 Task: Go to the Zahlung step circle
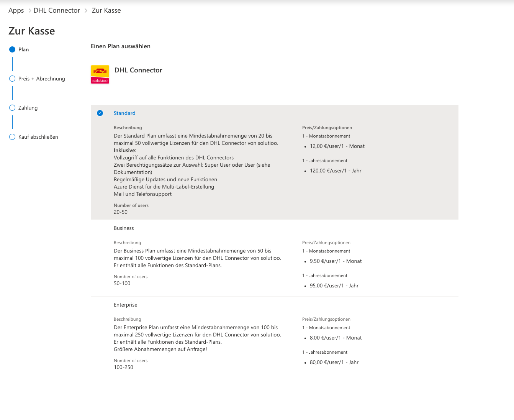[x=12, y=108]
